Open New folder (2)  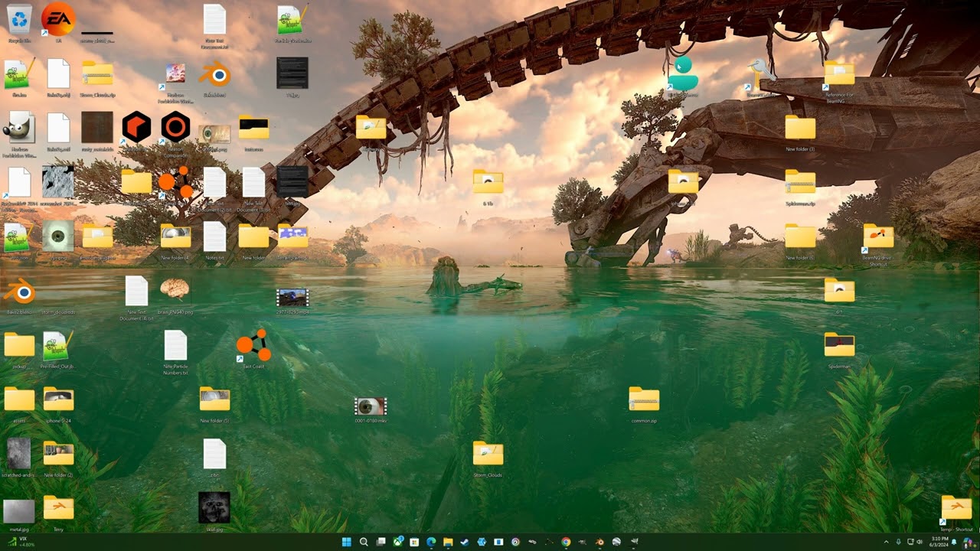[x=58, y=455]
